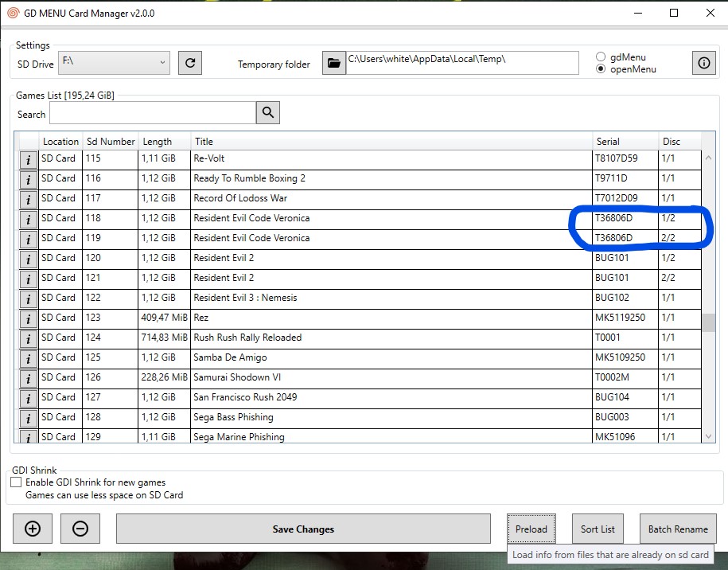The width and height of the screenshot is (728, 570).
Task: Click the remove game minus icon
Action: (80, 529)
